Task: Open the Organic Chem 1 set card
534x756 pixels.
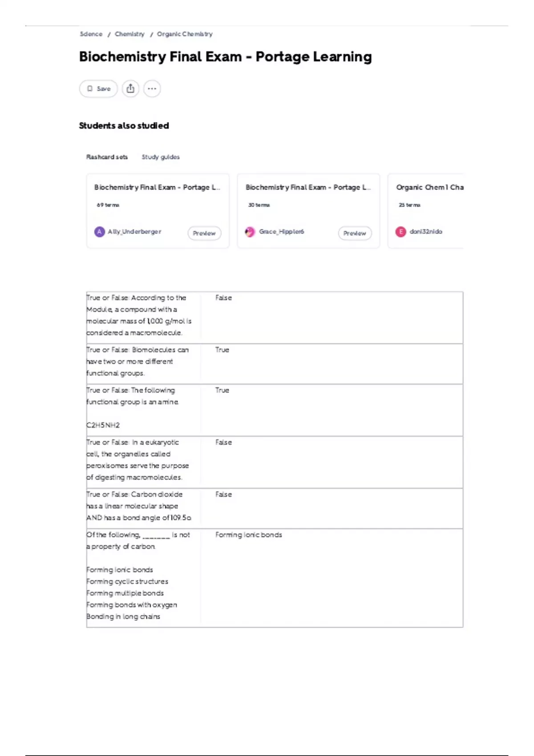Action: tap(426, 211)
